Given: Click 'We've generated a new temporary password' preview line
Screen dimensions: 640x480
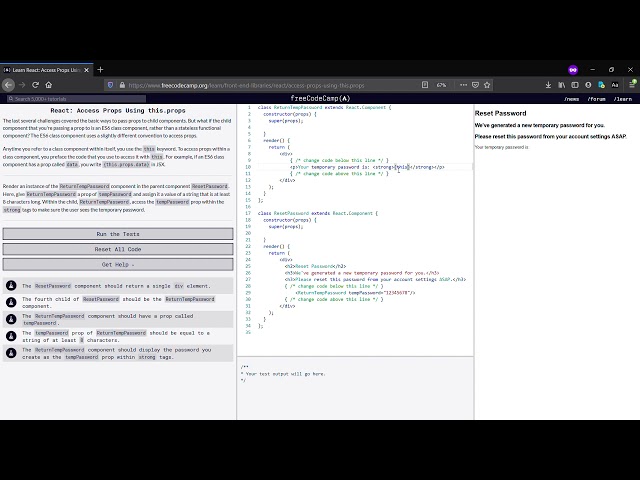Looking at the screenshot, I should pos(540,125).
